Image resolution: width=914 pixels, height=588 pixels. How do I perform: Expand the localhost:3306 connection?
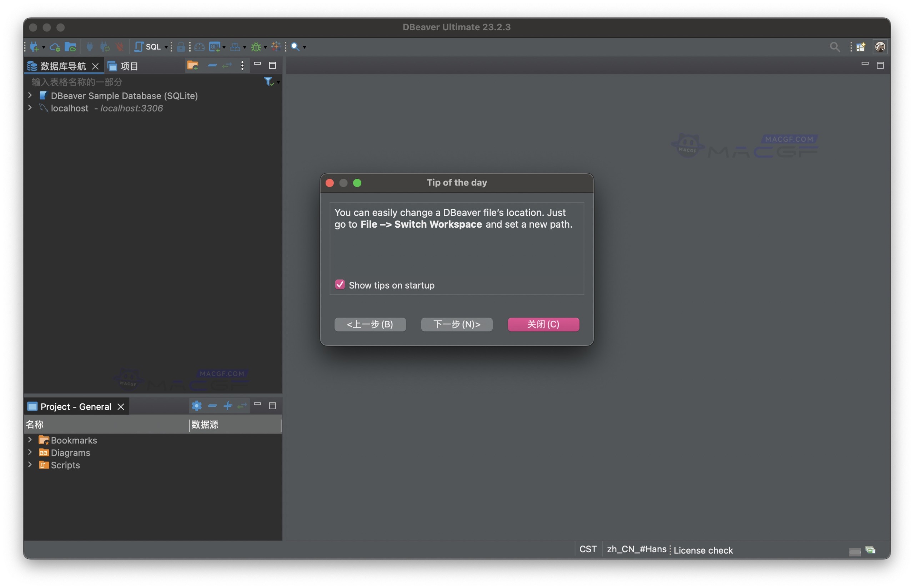(30, 108)
